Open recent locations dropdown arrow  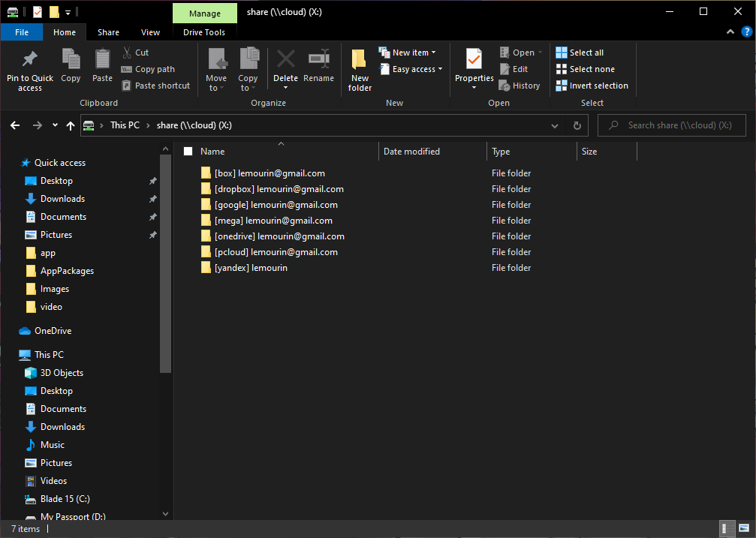[x=55, y=125]
